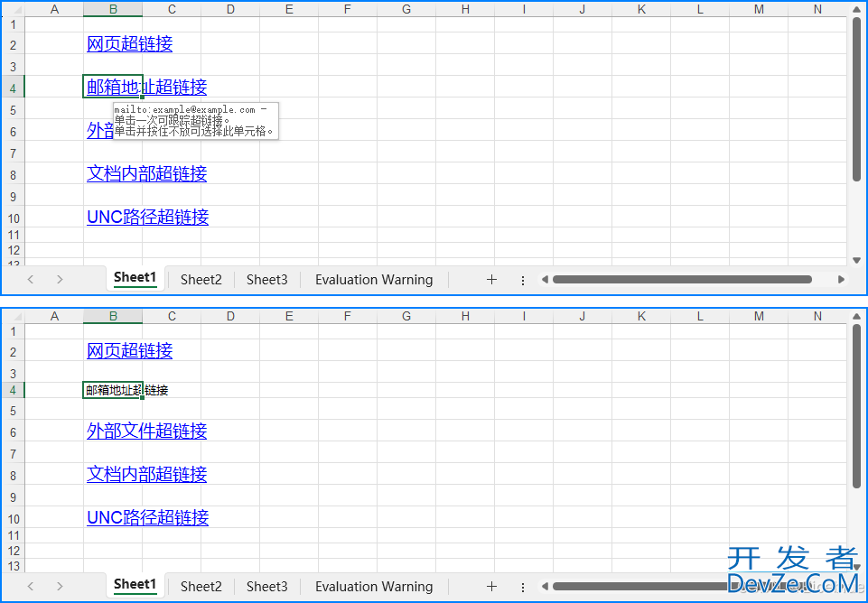Open sheet options dots in top spreadsheet
The image size is (868, 603).
523,281
